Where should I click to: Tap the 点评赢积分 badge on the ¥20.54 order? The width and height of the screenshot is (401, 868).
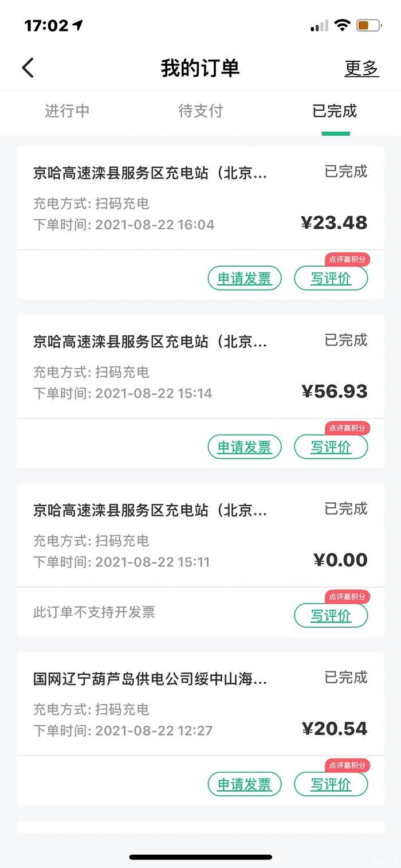pos(347,765)
